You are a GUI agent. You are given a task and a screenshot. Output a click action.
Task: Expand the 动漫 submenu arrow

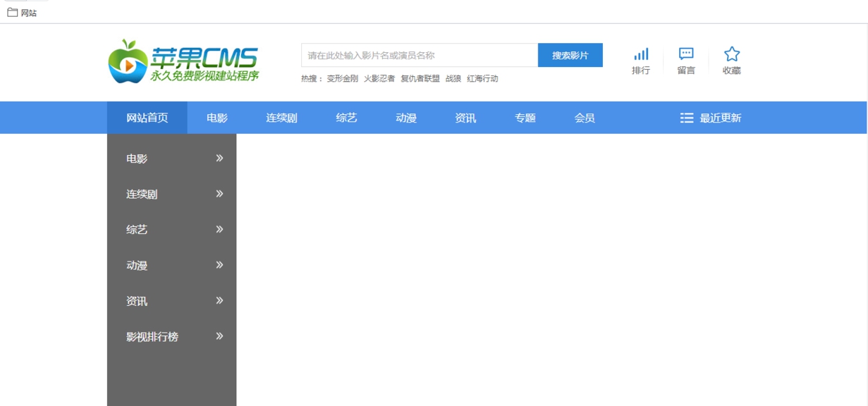click(x=220, y=265)
